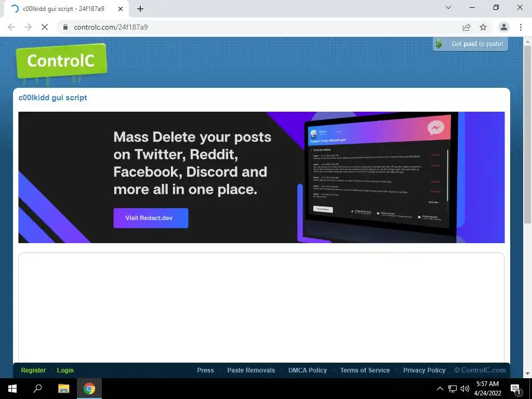Image resolution: width=532 pixels, height=399 pixels.
Task: Open the volume tray icon
Action: (465, 389)
